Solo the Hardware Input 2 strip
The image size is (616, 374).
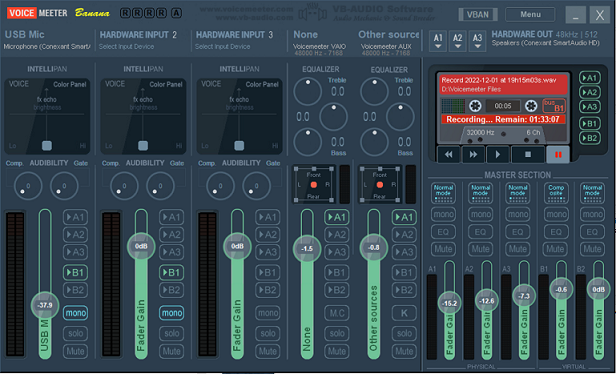coord(171,334)
